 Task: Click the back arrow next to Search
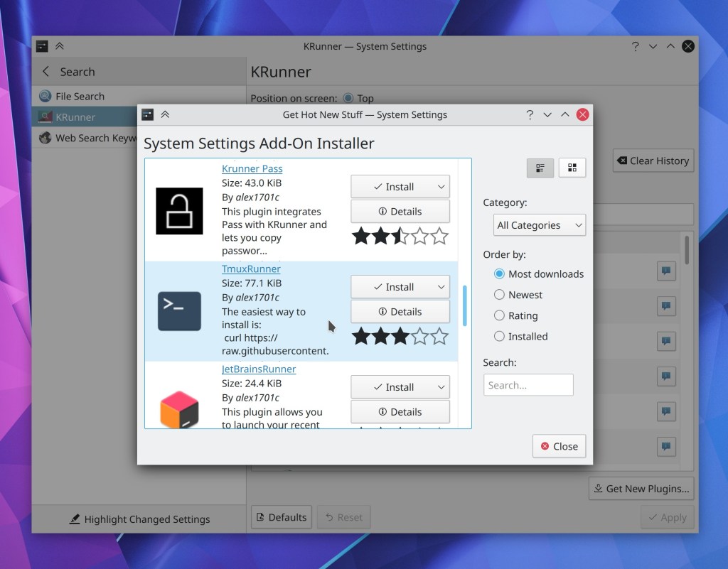(47, 72)
